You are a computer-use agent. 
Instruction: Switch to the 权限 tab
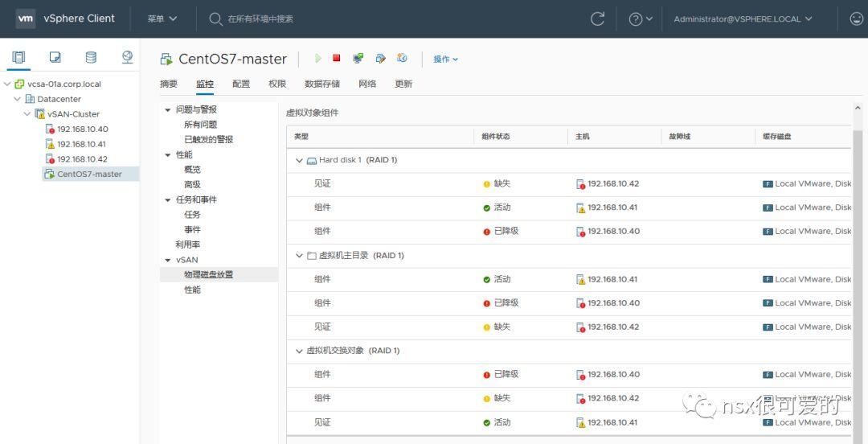pos(277,84)
